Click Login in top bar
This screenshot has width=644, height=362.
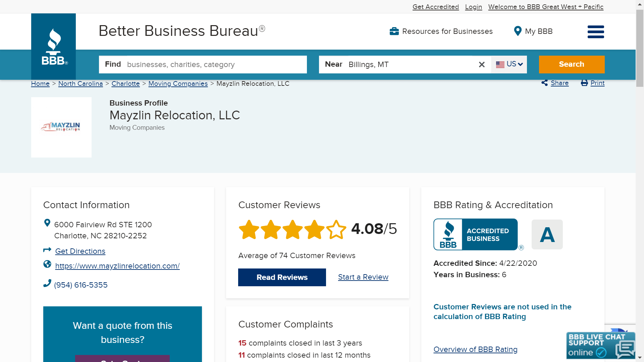tap(474, 7)
